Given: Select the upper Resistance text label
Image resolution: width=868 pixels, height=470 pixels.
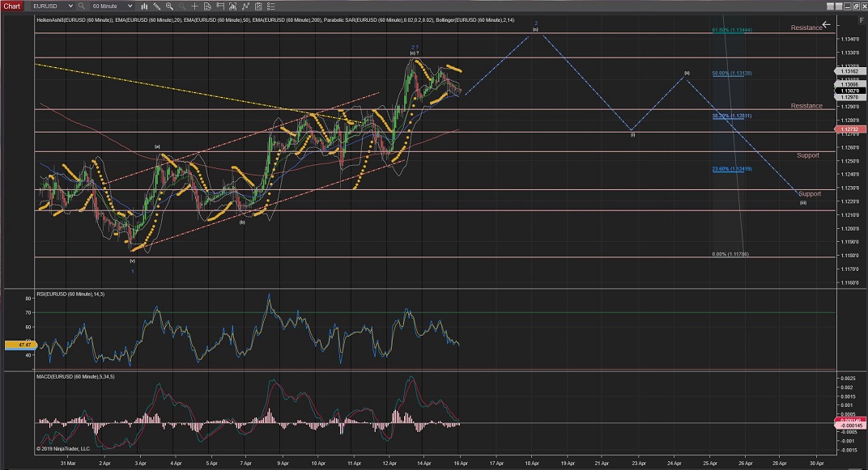Looking at the screenshot, I should 806,28.
